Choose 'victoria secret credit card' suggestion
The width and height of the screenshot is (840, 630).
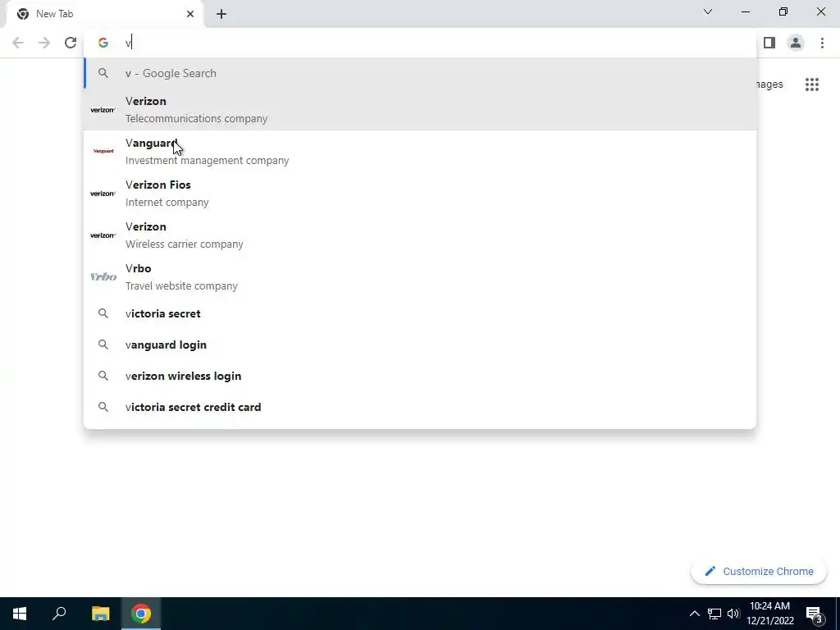pos(420,407)
